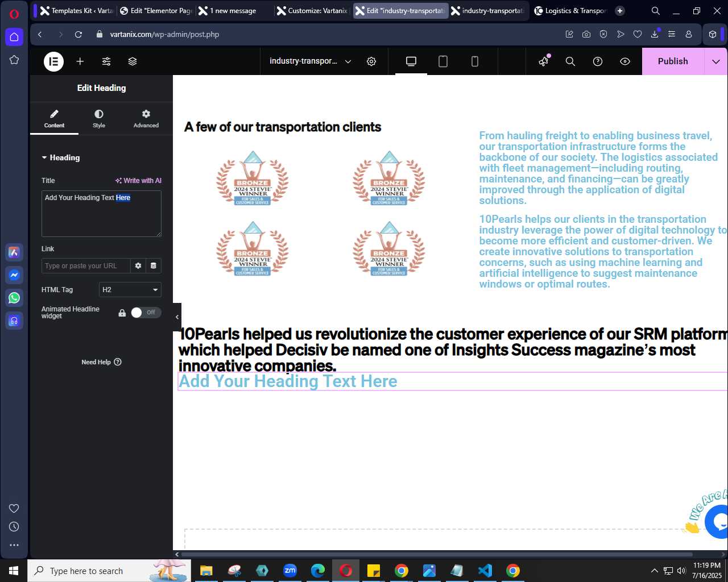Image resolution: width=728 pixels, height=582 pixels.
Task: Click the Need Help link
Action: tap(101, 362)
